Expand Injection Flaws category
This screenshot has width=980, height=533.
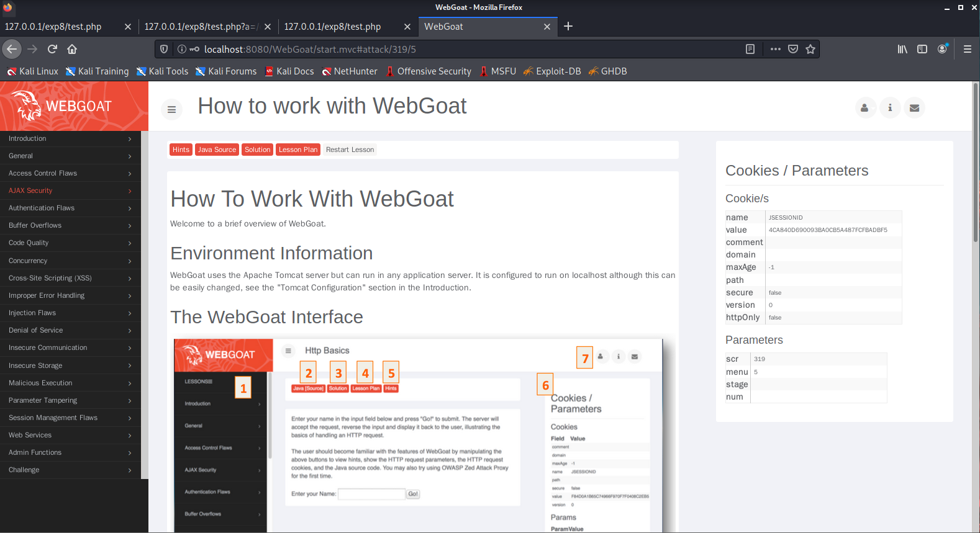click(x=70, y=313)
